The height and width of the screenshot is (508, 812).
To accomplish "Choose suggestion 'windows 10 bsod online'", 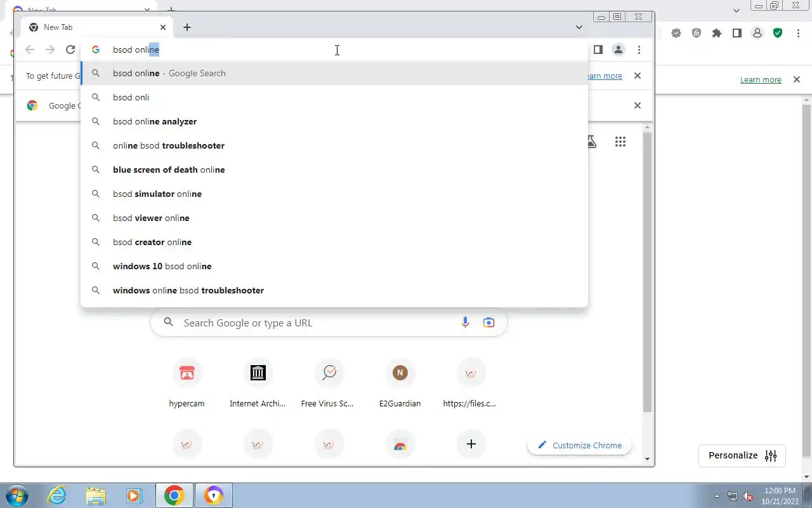I will (334, 266).
